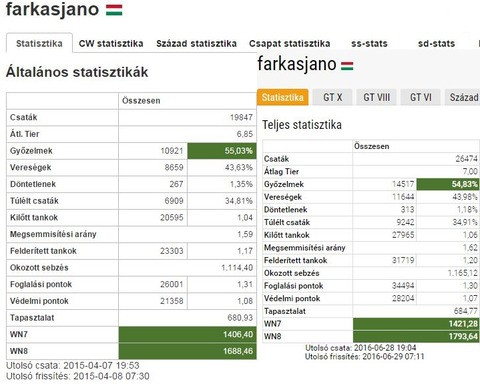Viewport: 480px width, 384px height.
Task: Select losses count 8659
Action: [174, 167]
